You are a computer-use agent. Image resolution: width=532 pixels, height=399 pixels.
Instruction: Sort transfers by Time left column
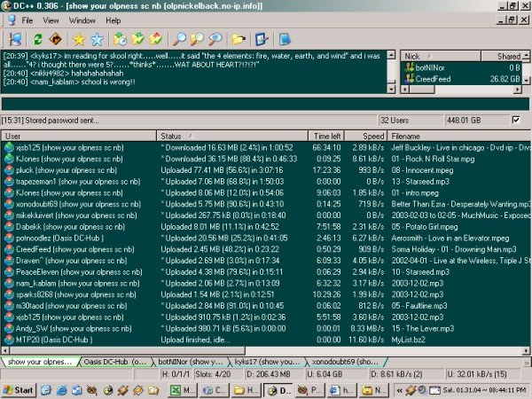(x=326, y=136)
